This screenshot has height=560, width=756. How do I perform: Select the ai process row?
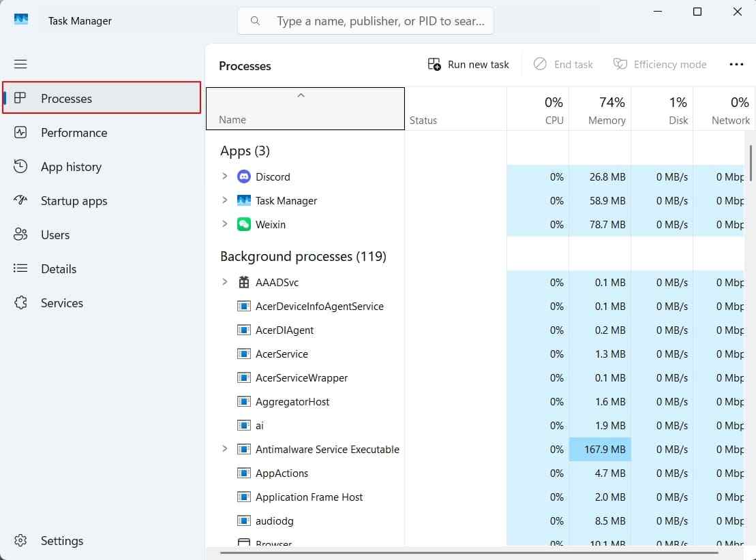(475, 426)
